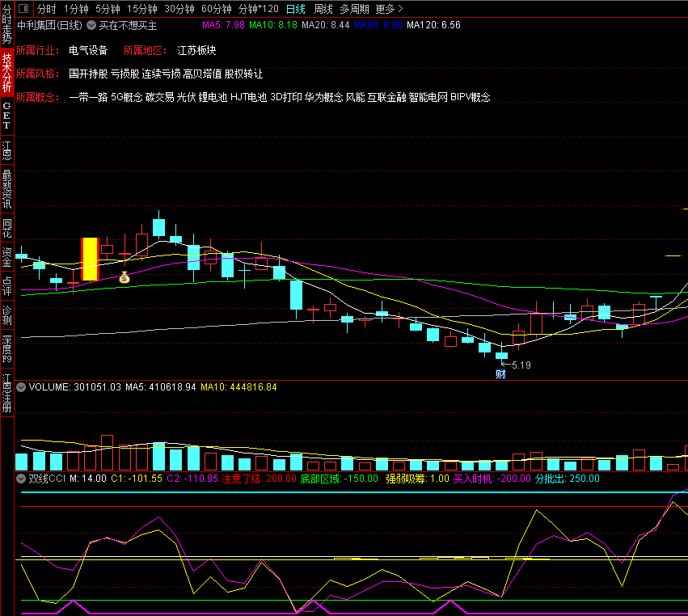This screenshot has width=688, height=616.
Task: Click the panel layout icon before 分时
Action: pos(23,9)
